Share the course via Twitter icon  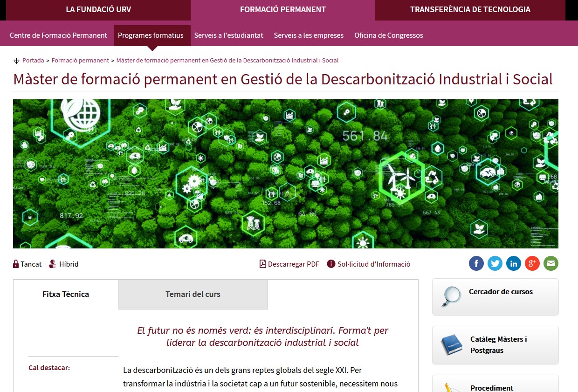tap(495, 264)
